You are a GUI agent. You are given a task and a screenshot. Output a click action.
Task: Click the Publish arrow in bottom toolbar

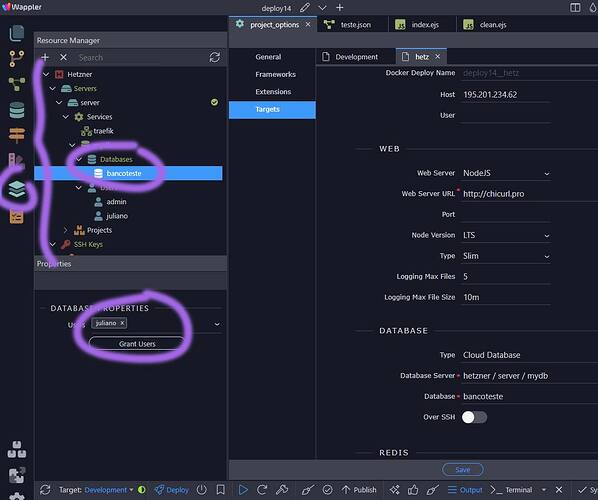(x=358, y=490)
